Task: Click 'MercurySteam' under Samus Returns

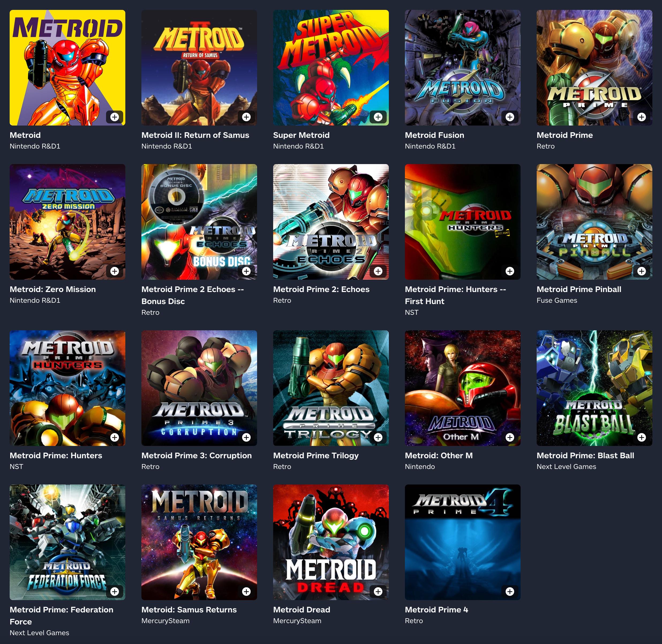Action: tap(165, 621)
